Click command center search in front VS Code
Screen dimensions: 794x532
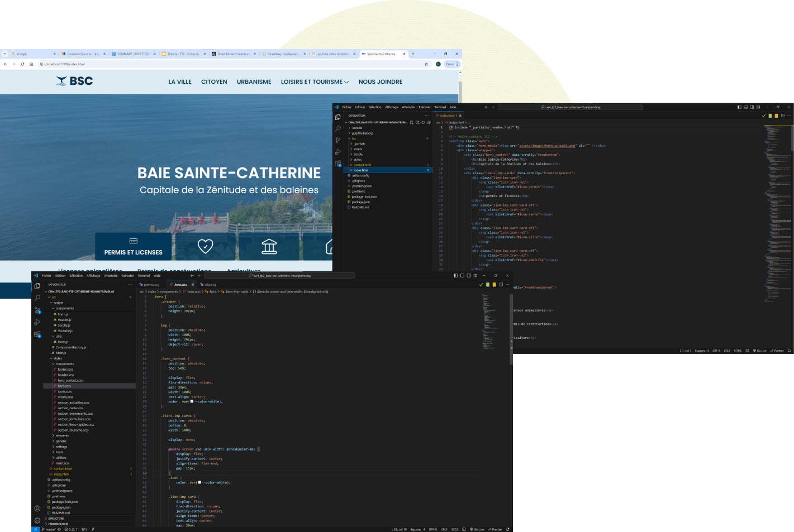click(279, 276)
